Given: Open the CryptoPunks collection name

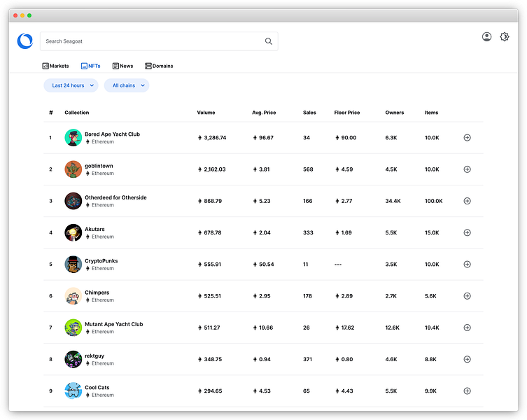Looking at the screenshot, I should (101, 261).
